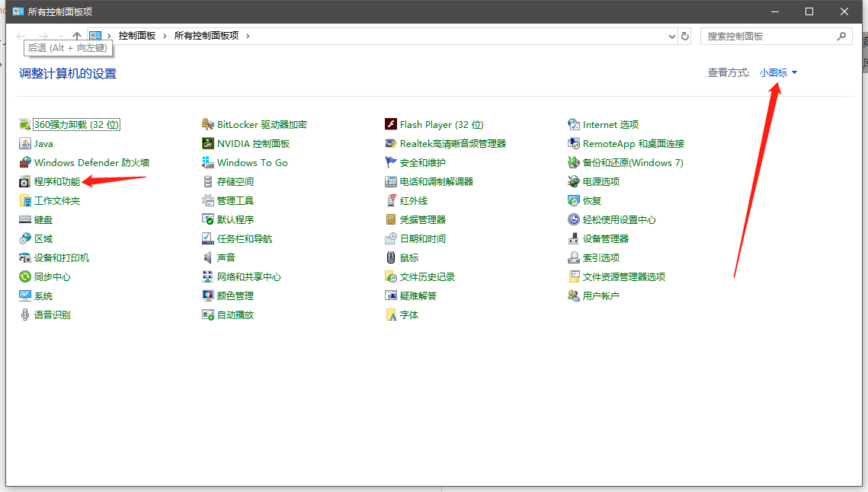Click the 语音识别 microphone icon
Image resolution: width=868 pixels, height=492 pixels.
[25, 315]
